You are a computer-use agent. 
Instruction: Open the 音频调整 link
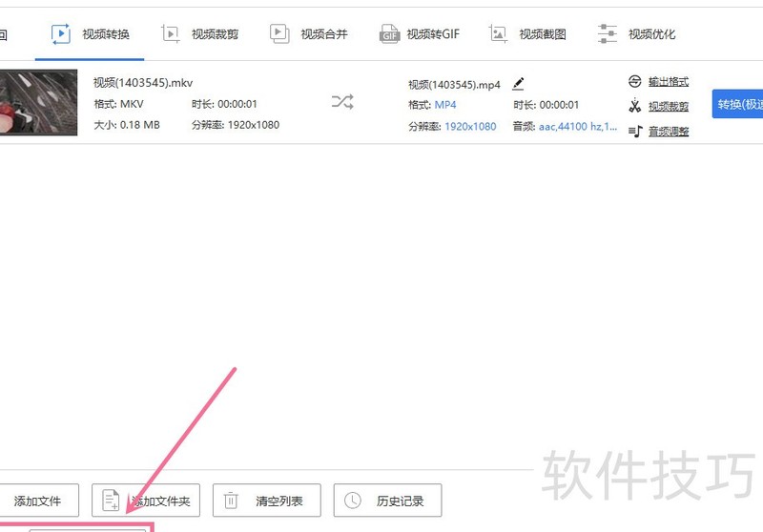[x=669, y=132]
